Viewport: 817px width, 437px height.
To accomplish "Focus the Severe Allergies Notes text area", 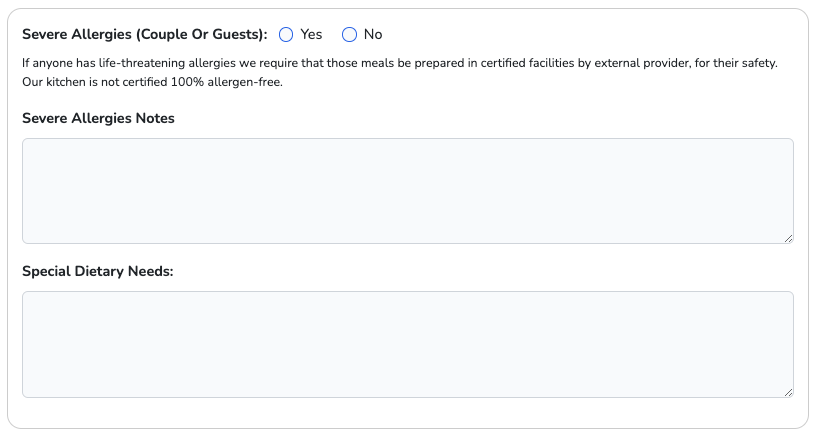I will point(408,190).
